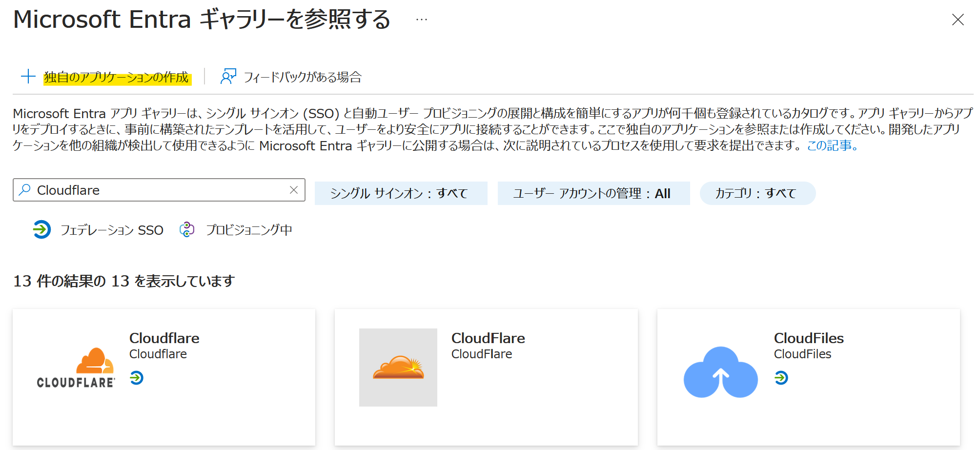The image size is (980, 450).
Task: Open the ユーザー アカウントの管理 filter
Action: pyautogui.click(x=593, y=193)
